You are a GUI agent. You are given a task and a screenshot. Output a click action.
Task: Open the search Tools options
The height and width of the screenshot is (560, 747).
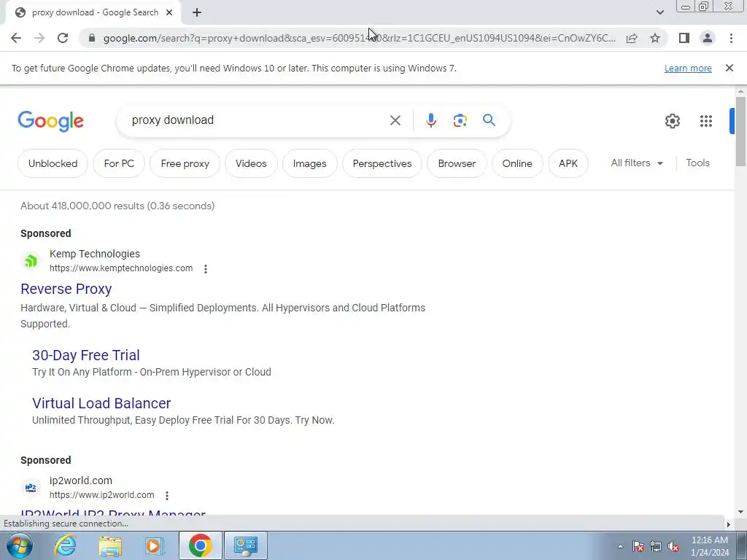tap(697, 163)
